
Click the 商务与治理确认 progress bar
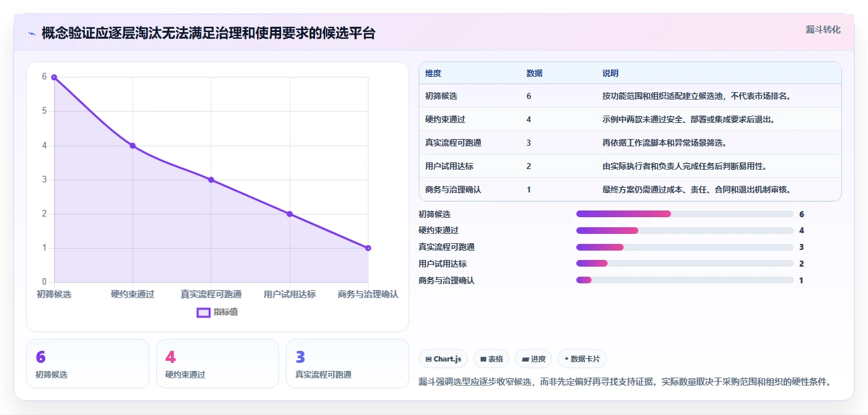tap(684, 280)
